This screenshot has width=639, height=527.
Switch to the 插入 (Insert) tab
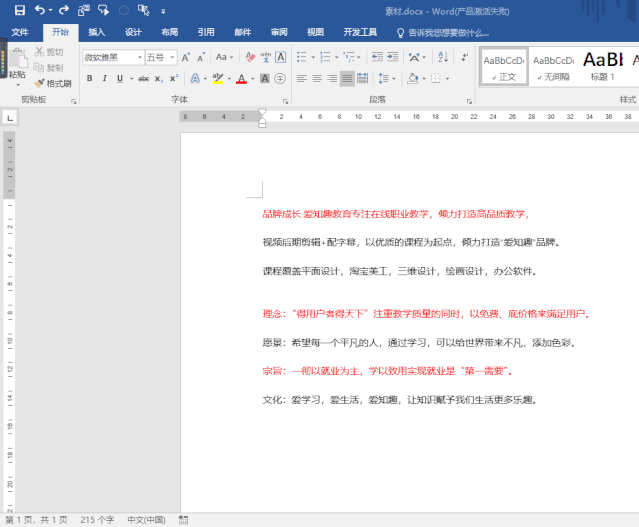[96, 32]
